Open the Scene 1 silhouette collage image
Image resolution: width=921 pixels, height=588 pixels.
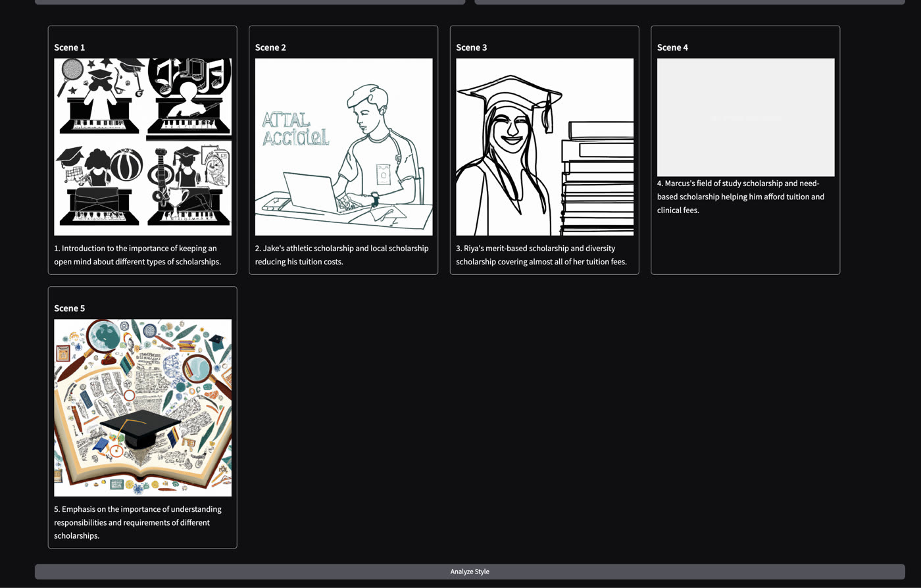143,147
